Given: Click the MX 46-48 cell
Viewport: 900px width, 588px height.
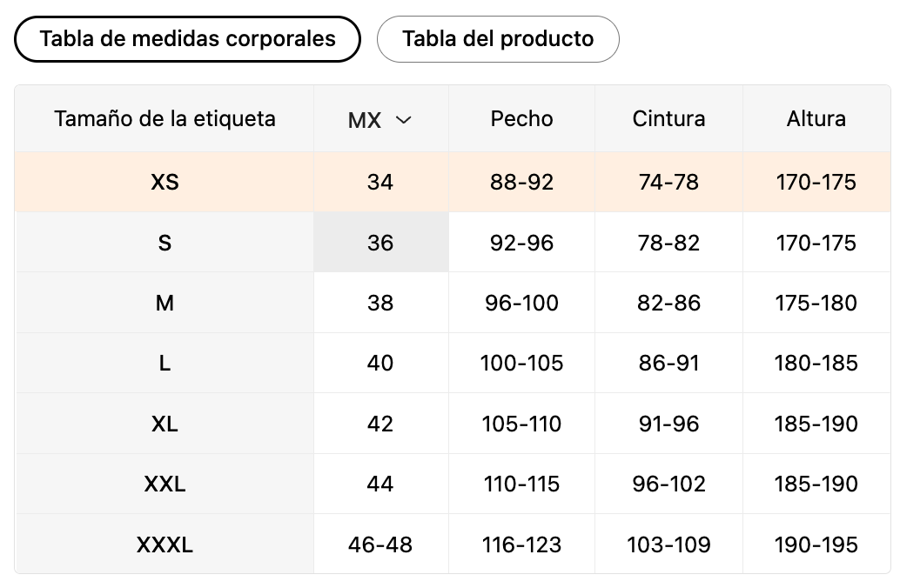Looking at the screenshot, I should pos(380,545).
